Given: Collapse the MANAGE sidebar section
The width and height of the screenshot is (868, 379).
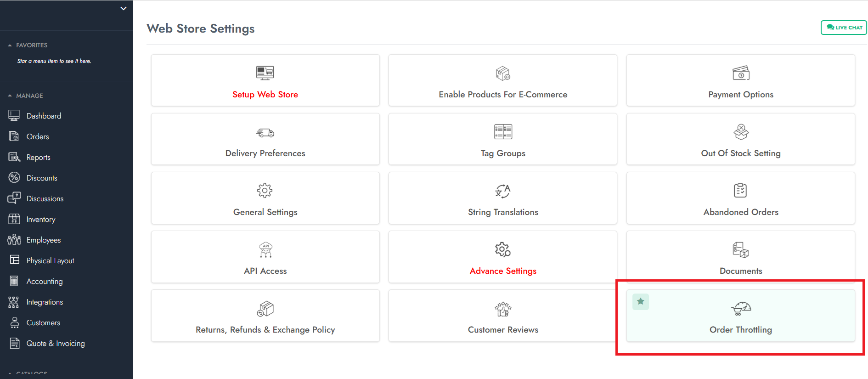Looking at the screenshot, I should coord(10,96).
